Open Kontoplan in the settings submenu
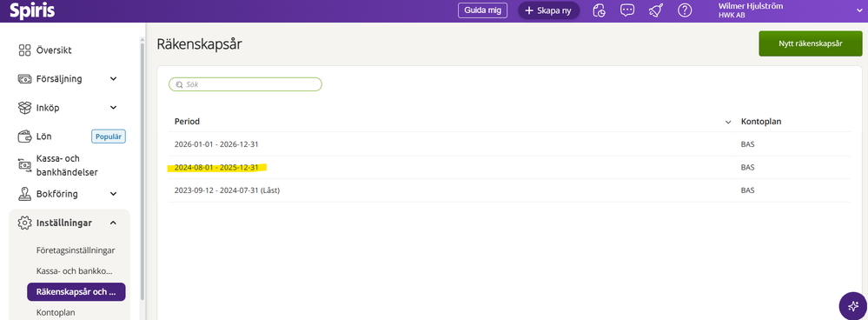868x320 pixels. 56,312
